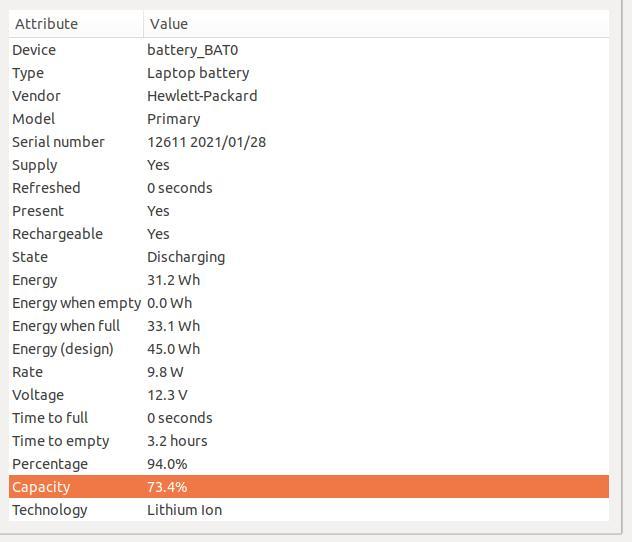Select the State Discharging row
The width and height of the screenshot is (632, 542).
point(309,257)
